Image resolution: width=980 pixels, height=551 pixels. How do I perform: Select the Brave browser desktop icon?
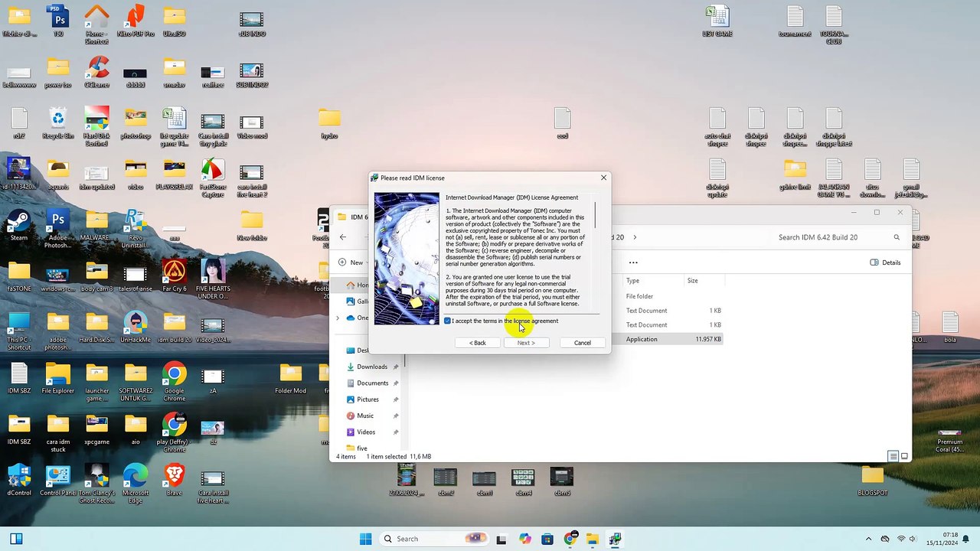click(175, 480)
